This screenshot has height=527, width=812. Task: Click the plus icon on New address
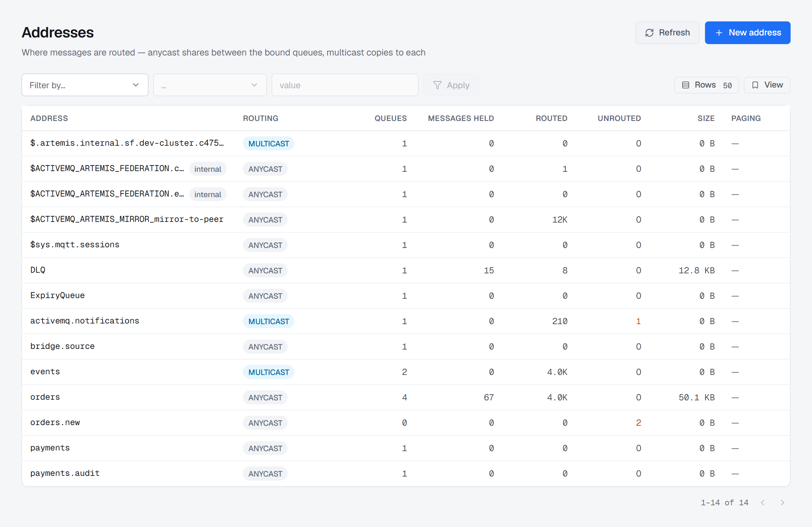tap(719, 33)
